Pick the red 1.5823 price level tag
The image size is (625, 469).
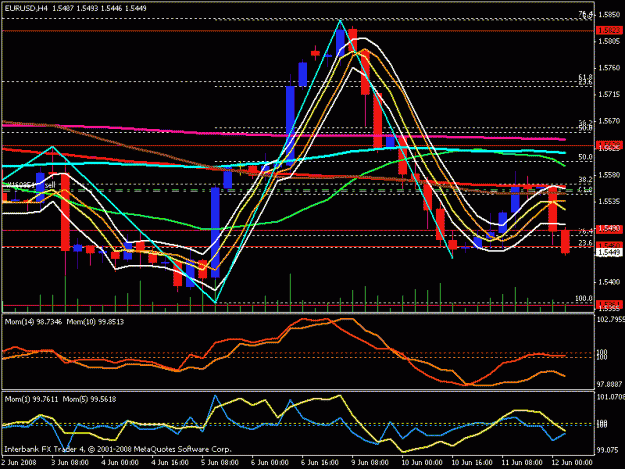(x=609, y=30)
